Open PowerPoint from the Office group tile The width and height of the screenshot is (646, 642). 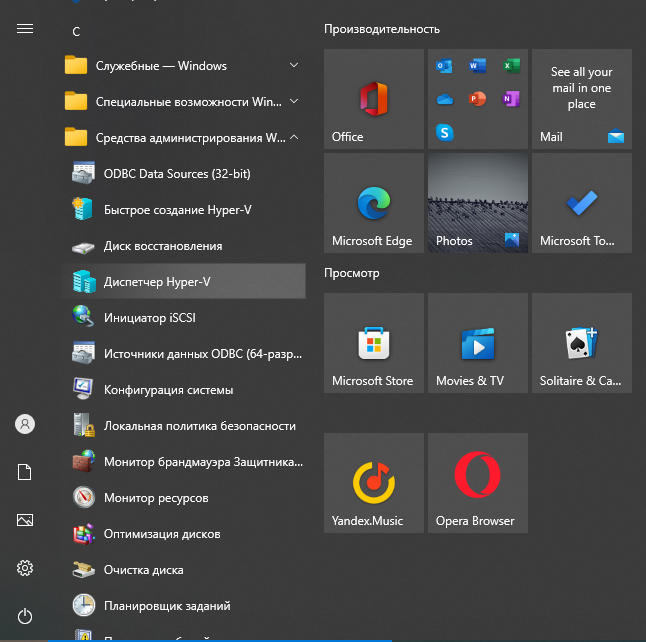coord(477,99)
